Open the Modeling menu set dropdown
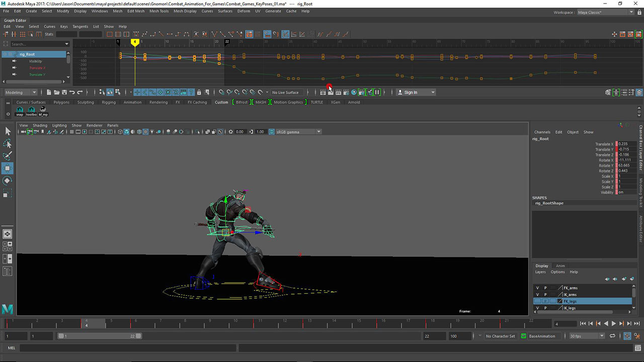644x362 pixels. [21, 93]
